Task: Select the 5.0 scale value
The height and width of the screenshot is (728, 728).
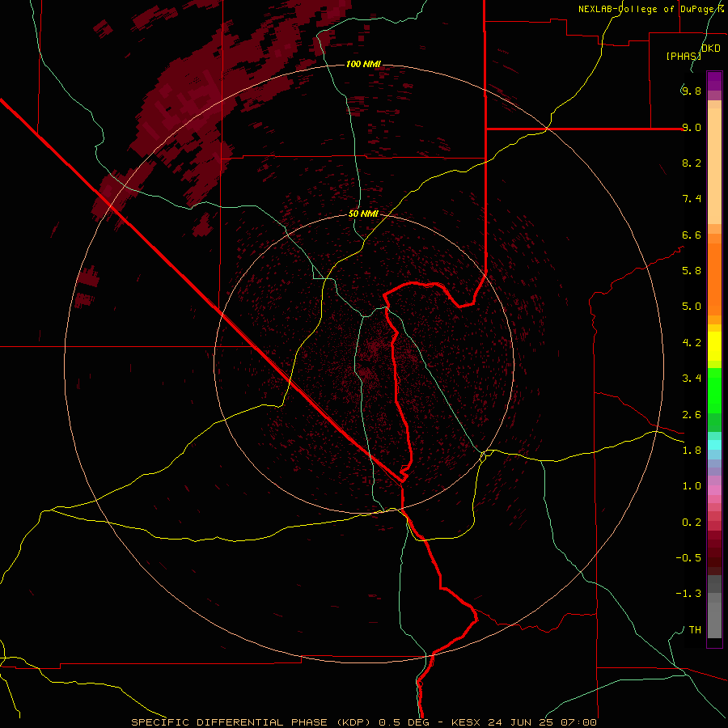Action: (692, 307)
